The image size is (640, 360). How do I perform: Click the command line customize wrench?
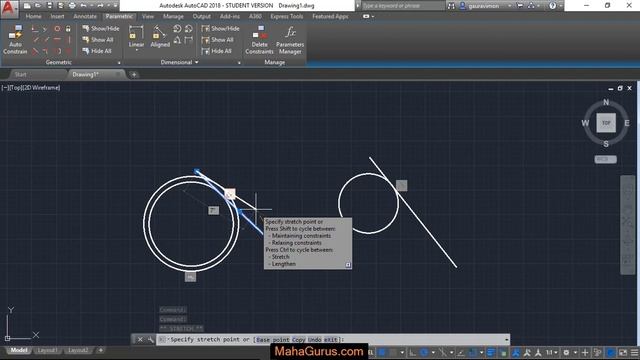[x=150, y=340]
